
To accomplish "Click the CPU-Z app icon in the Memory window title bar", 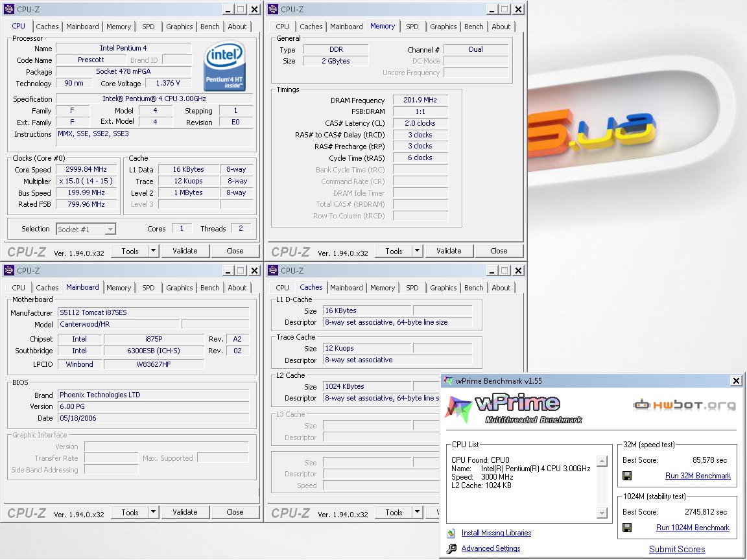I will tap(273, 9).
